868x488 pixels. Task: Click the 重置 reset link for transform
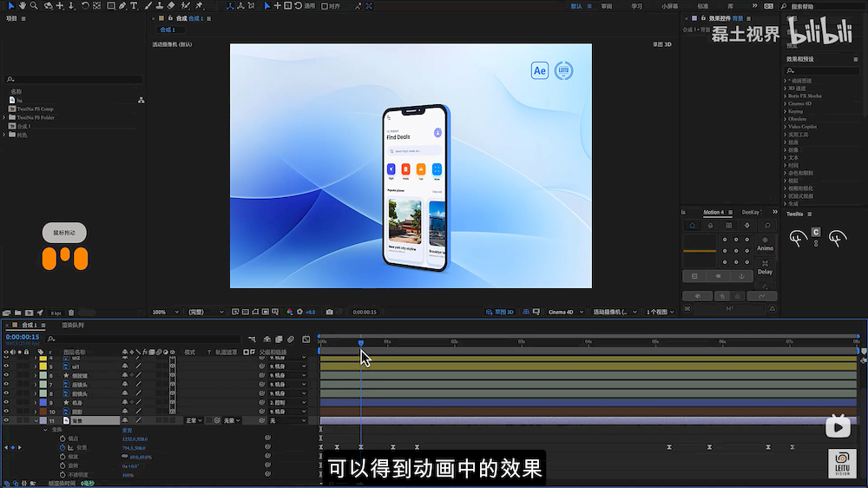click(x=128, y=430)
